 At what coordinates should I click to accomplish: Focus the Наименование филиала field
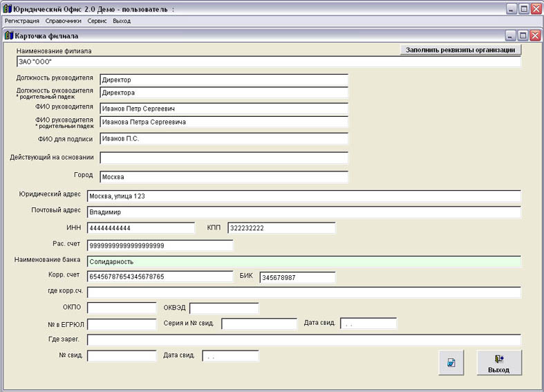pos(268,62)
